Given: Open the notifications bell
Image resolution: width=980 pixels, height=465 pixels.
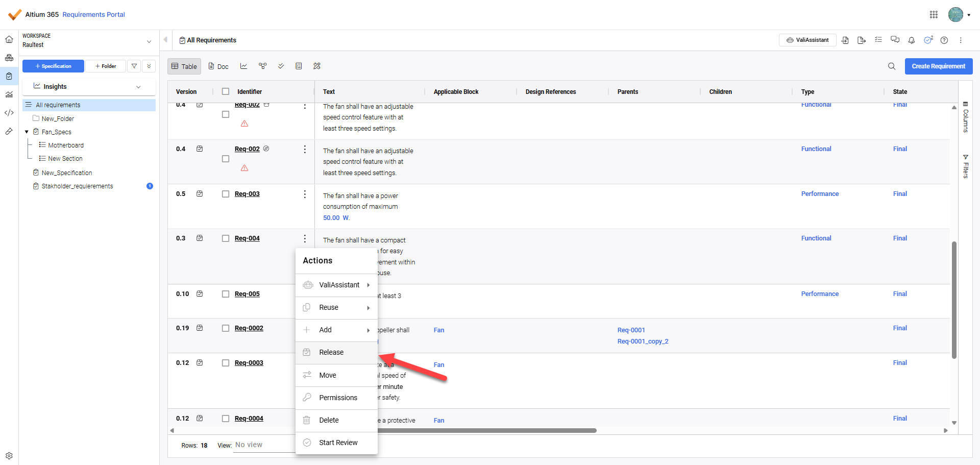Looking at the screenshot, I should point(911,40).
